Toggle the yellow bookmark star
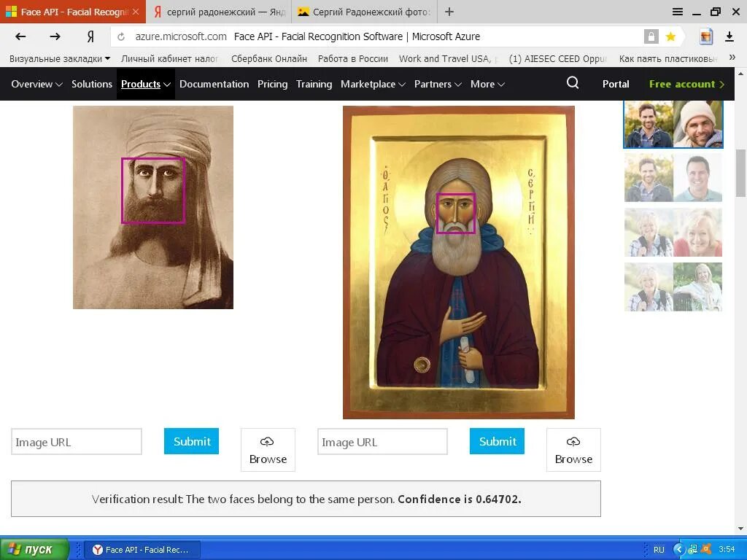This screenshot has height=560, width=747. pos(670,36)
